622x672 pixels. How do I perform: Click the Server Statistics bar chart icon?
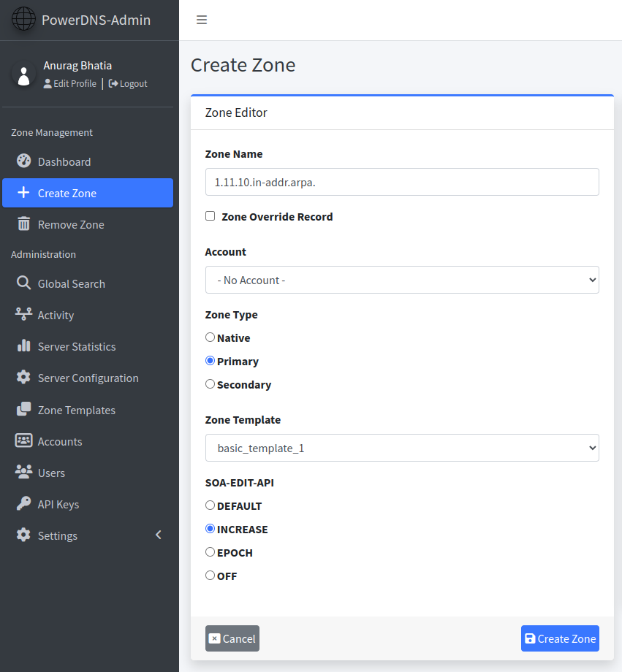click(23, 345)
